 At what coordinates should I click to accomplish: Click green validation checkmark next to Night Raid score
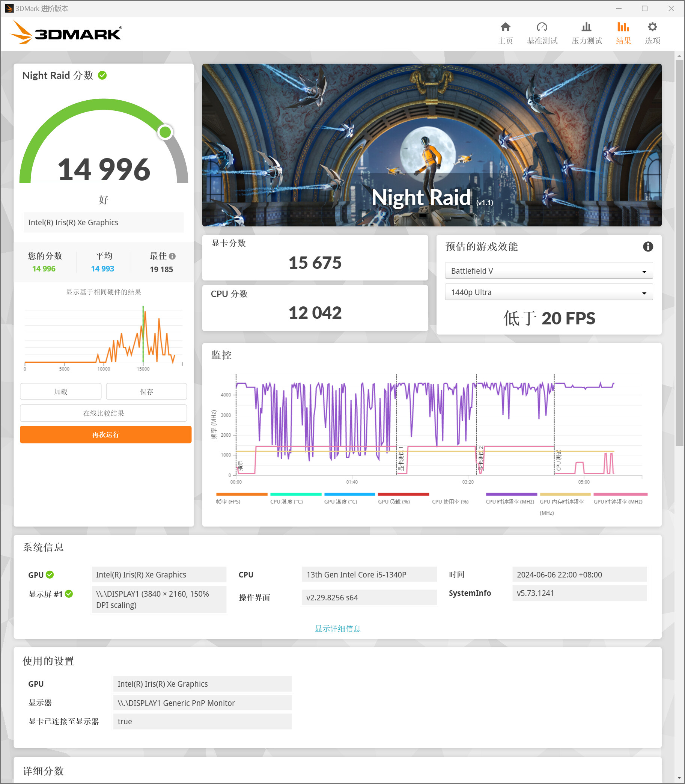click(x=102, y=75)
